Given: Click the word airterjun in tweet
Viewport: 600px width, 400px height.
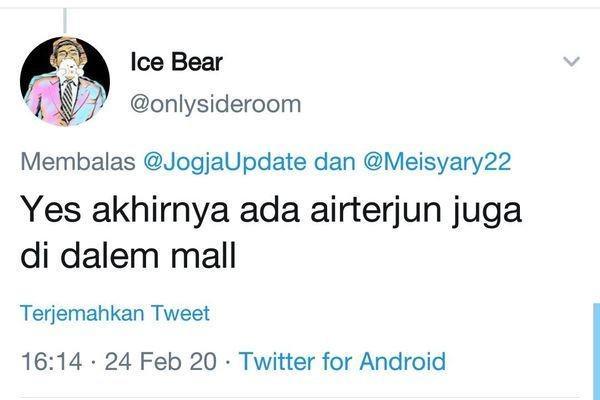Looking at the screenshot, I should 376,211.
